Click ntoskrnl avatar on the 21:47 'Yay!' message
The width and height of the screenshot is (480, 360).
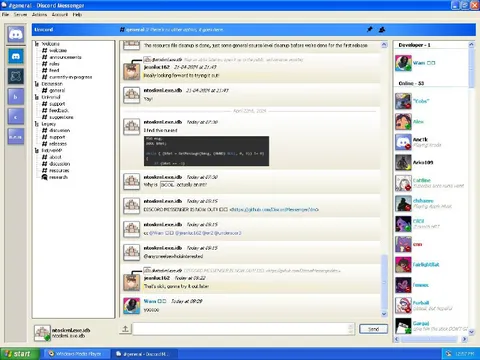pos(132,95)
